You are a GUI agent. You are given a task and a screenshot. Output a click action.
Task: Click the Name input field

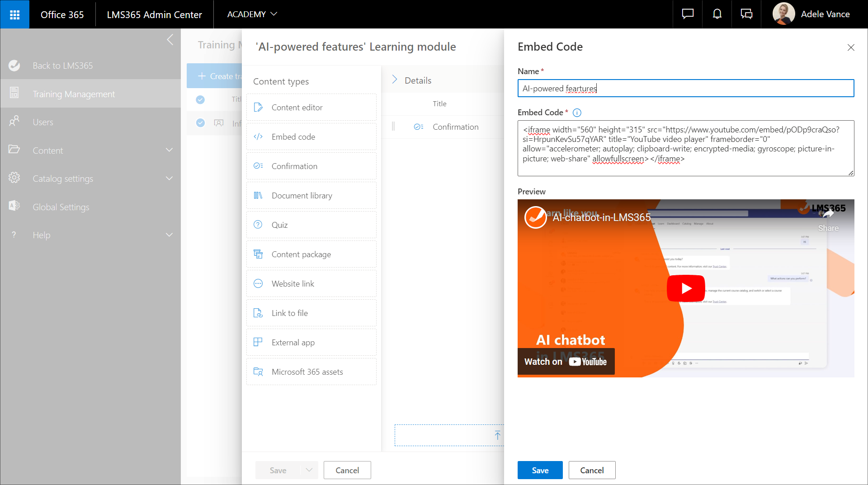click(685, 89)
